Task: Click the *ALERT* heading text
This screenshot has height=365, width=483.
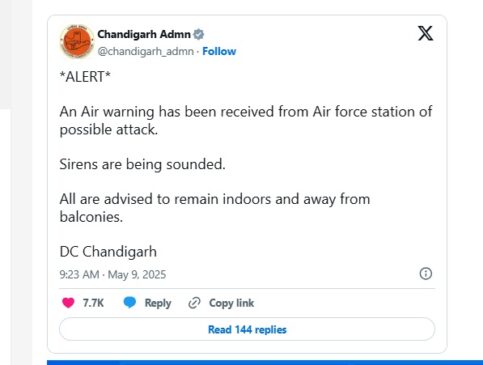Action: [85, 77]
